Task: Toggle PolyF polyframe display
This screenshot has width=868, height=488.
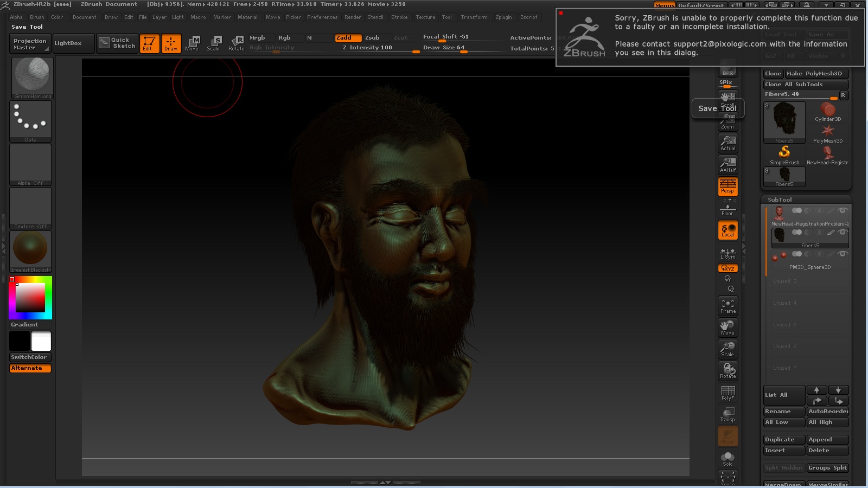Action: click(x=727, y=393)
